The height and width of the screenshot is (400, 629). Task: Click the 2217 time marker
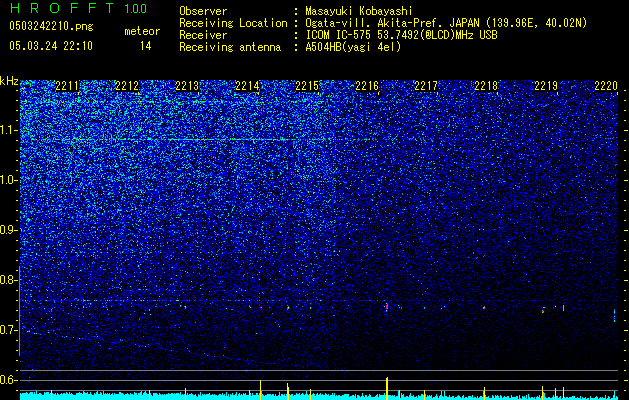click(x=426, y=86)
